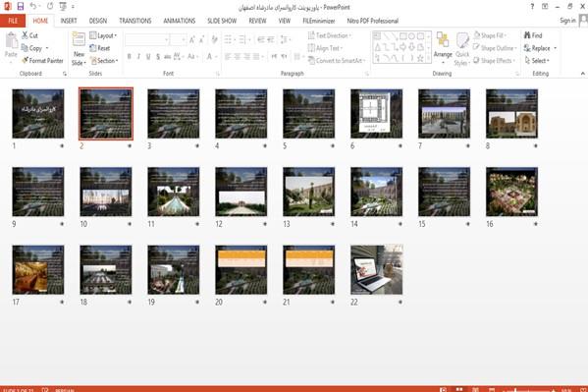This screenshot has height=392, width=588.
Task: Toggle Align Left paragraph button
Action: 228,56
